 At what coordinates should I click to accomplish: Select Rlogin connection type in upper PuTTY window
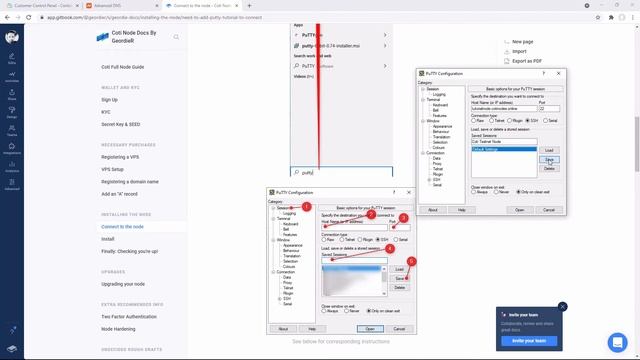coord(509,121)
